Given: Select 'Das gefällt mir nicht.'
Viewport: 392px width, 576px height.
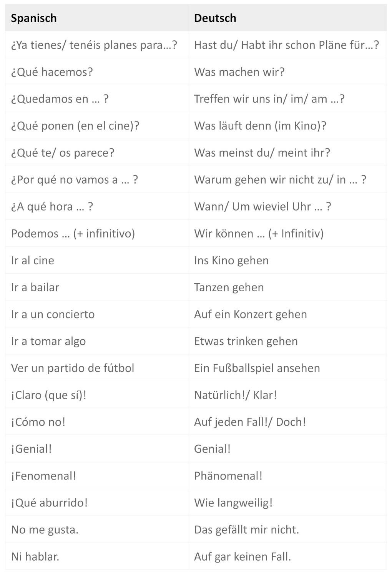Looking at the screenshot, I should tap(247, 530).
